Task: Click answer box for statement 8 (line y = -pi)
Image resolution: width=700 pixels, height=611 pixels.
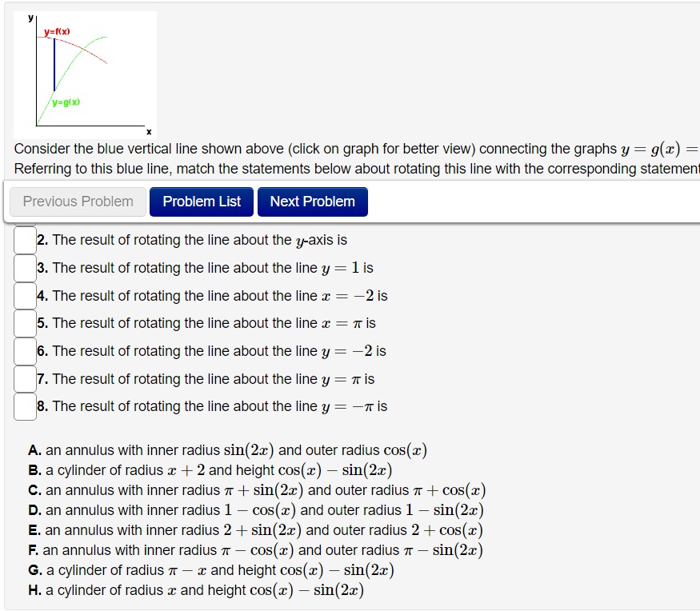Action: (24, 406)
